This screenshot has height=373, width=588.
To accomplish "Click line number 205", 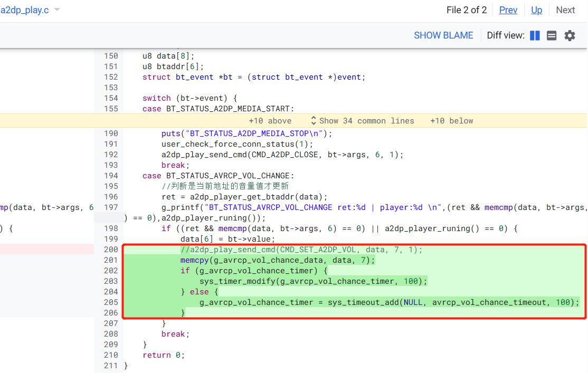I will (x=111, y=302).
